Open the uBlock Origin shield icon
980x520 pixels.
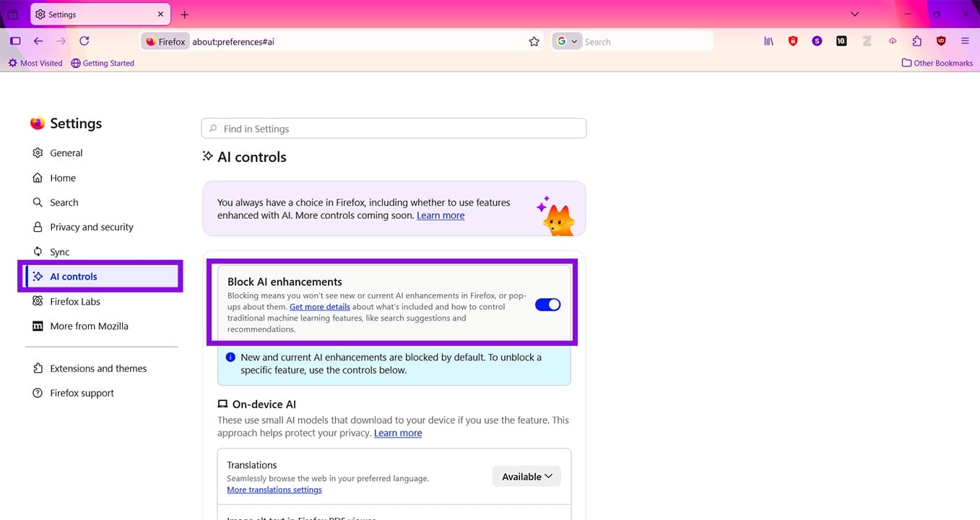pyautogui.click(x=941, y=41)
